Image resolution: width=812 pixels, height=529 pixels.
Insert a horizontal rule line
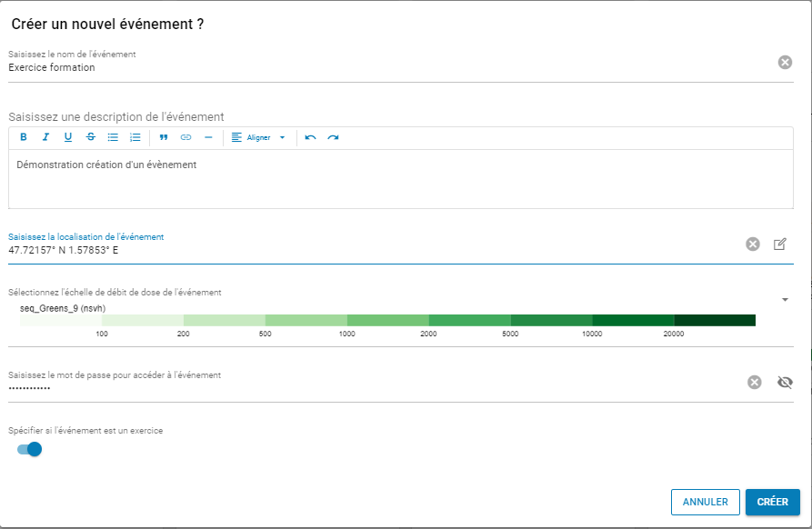(208, 137)
